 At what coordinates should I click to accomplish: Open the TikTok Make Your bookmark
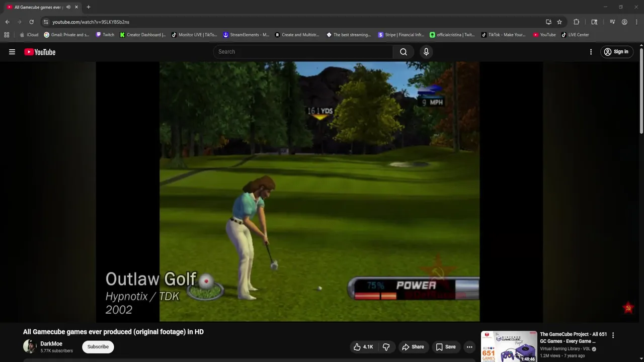pyautogui.click(x=504, y=35)
